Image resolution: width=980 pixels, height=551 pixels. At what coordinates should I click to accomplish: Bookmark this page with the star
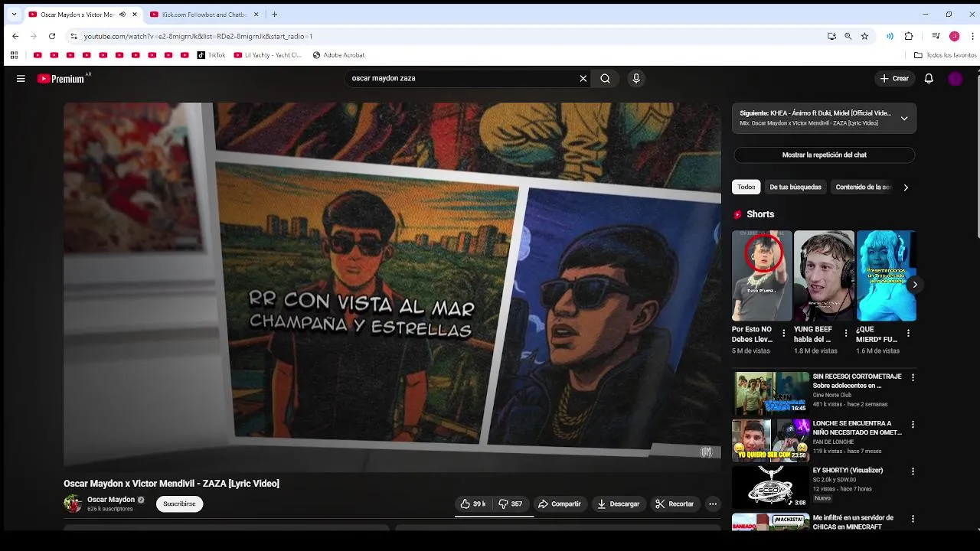(864, 36)
